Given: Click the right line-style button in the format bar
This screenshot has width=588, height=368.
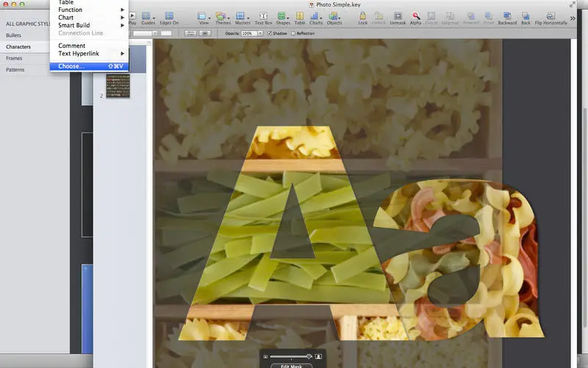Looking at the screenshot, I should pos(205,33).
